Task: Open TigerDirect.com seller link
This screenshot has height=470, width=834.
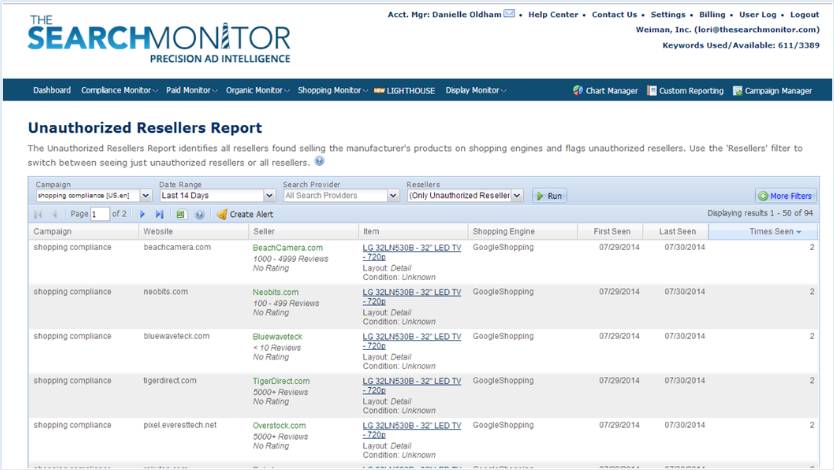Action: pyautogui.click(x=281, y=381)
